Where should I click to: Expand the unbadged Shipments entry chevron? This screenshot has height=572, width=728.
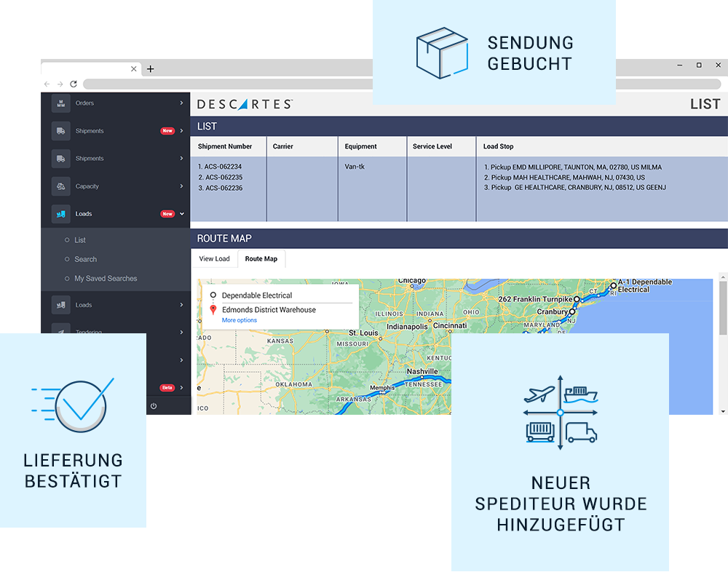(181, 159)
